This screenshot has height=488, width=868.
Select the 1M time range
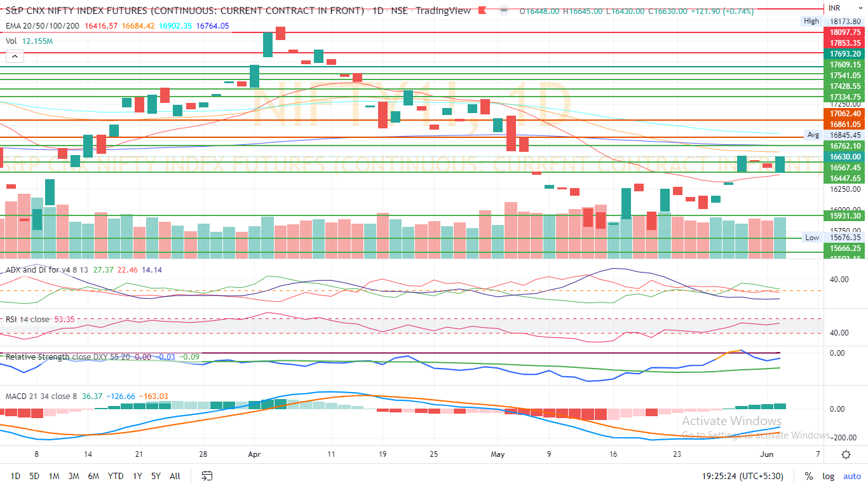pyautogui.click(x=54, y=476)
